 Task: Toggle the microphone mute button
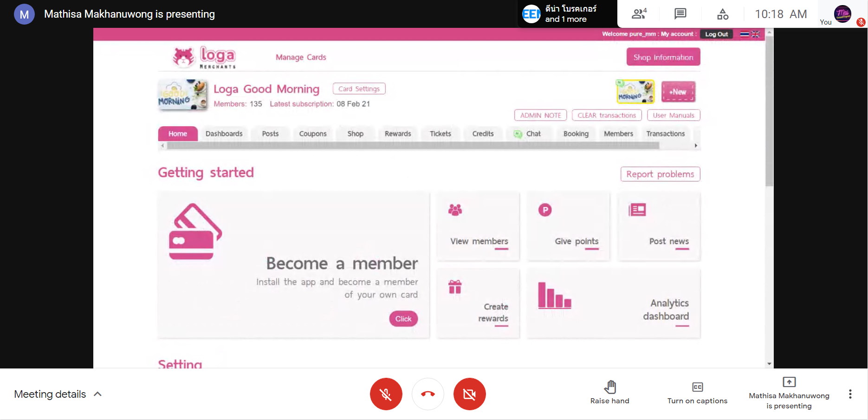(386, 394)
